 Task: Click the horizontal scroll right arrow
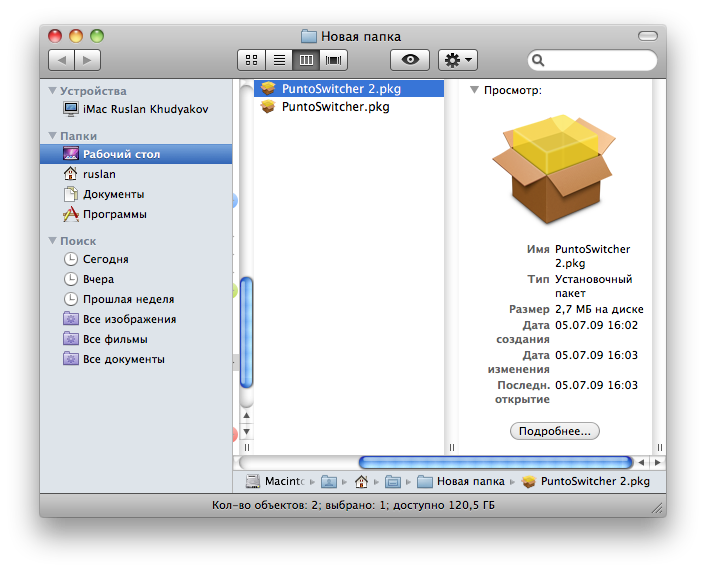657,462
